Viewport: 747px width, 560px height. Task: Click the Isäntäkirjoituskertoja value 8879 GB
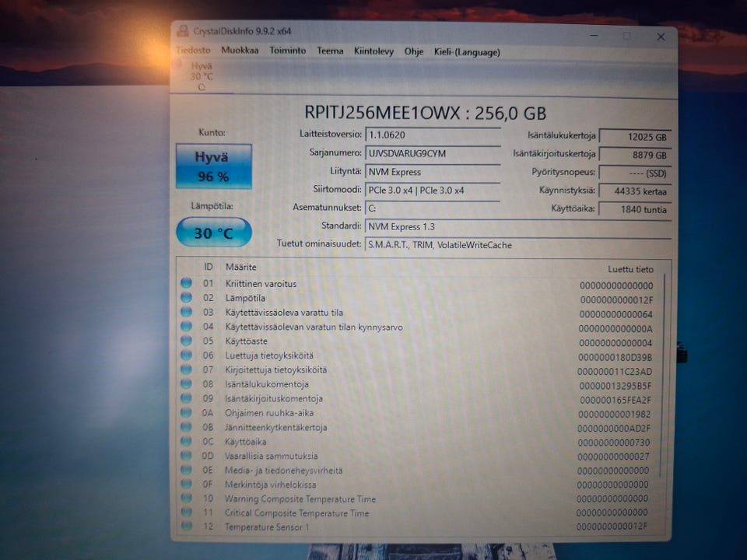click(x=635, y=155)
